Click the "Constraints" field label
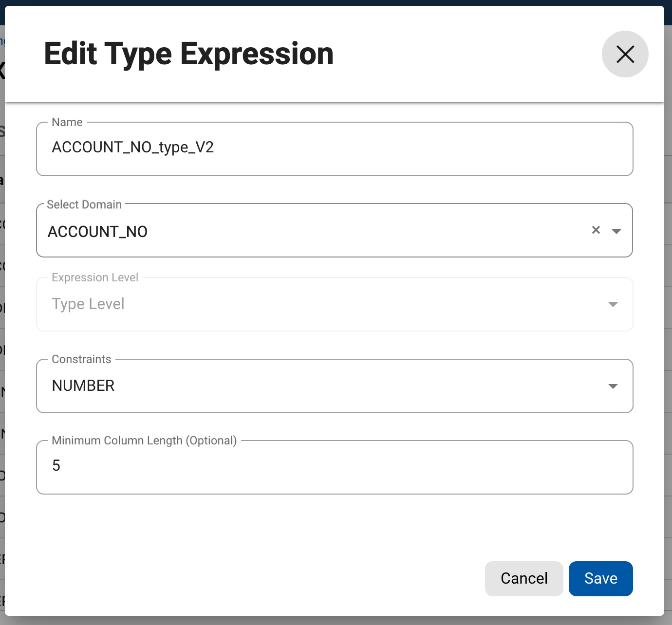 tap(81, 359)
